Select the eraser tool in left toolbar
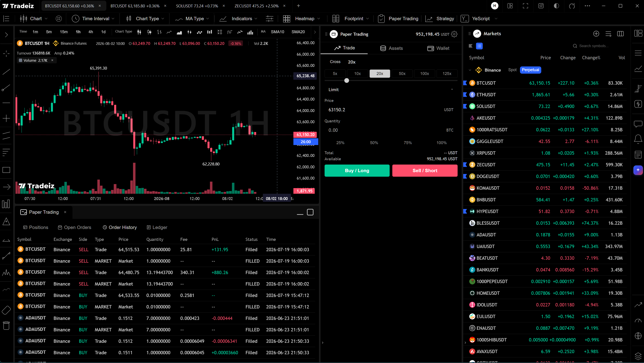The height and width of the screenshot is (363, 644). point(6,310)
